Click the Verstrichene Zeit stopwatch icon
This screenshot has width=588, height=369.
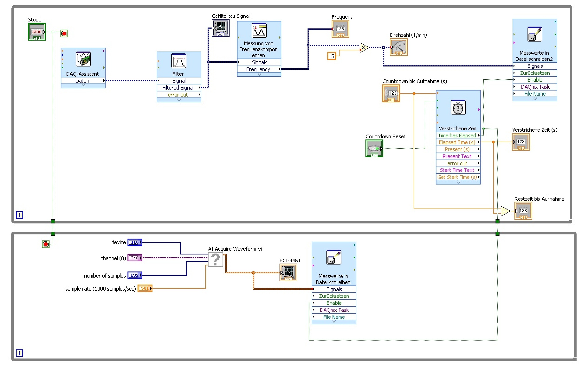coord(458,107)
